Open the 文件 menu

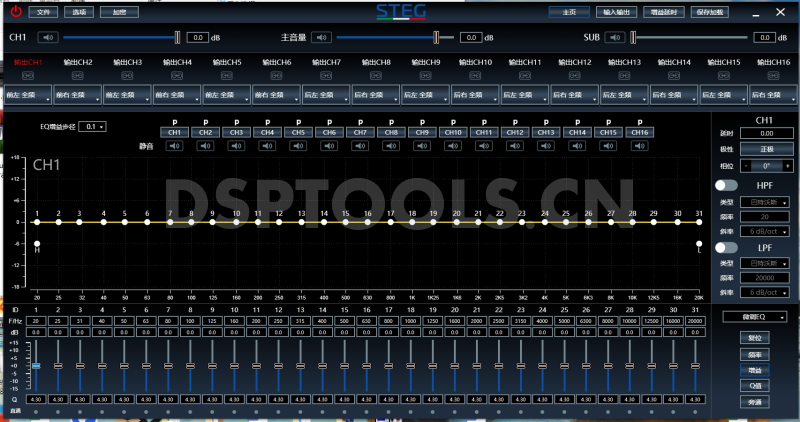(42, 12)
